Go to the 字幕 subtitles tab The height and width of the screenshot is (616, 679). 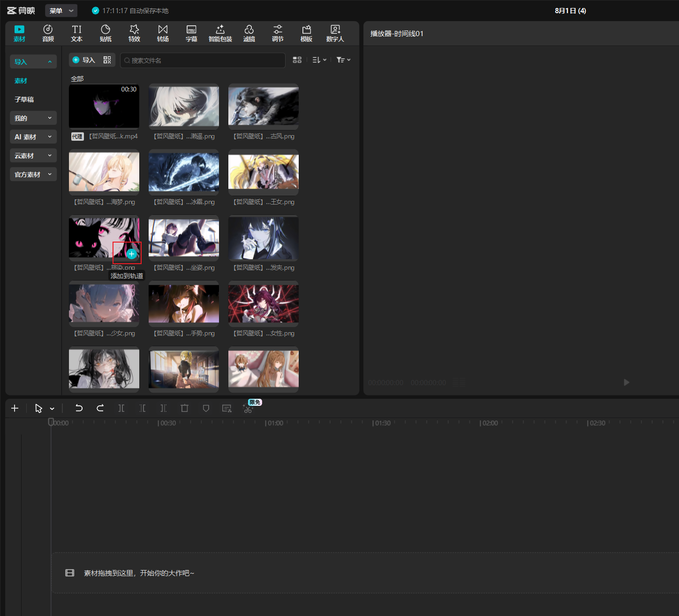[191, 33]
